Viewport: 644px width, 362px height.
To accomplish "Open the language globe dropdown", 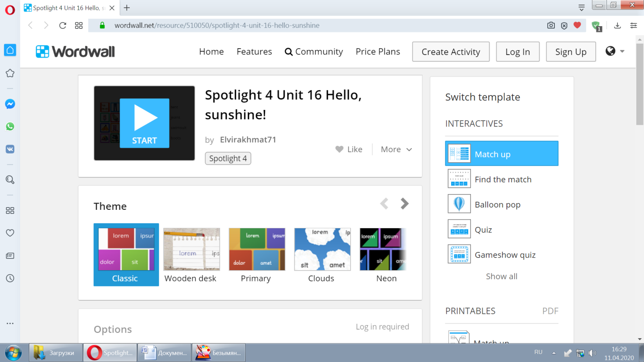I will (615, 51).
